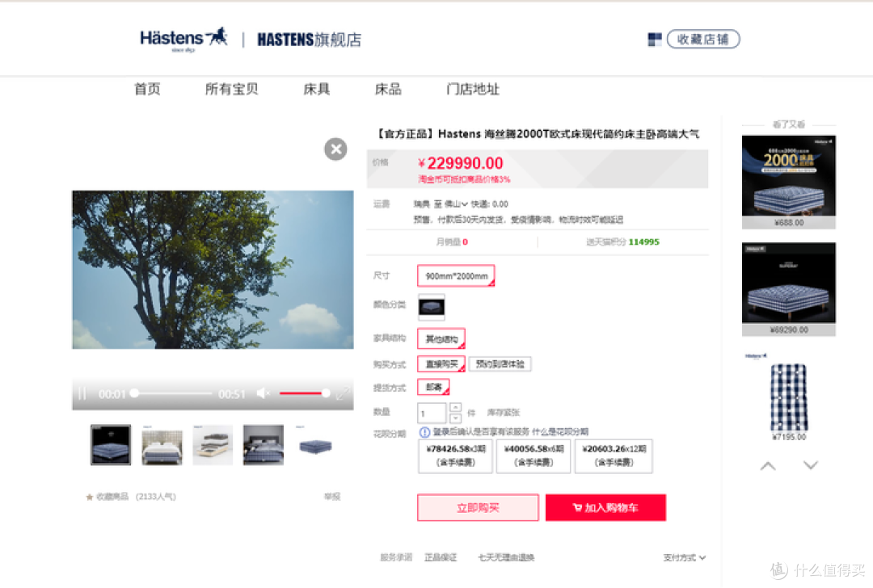Open recommended product priced ¥69290.00

(788, 289)
